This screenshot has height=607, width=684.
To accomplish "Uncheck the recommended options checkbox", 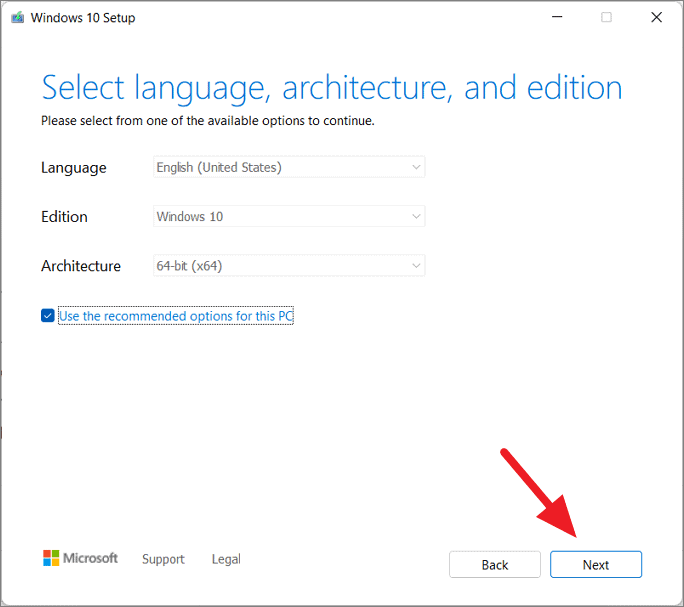I will 48,316.
